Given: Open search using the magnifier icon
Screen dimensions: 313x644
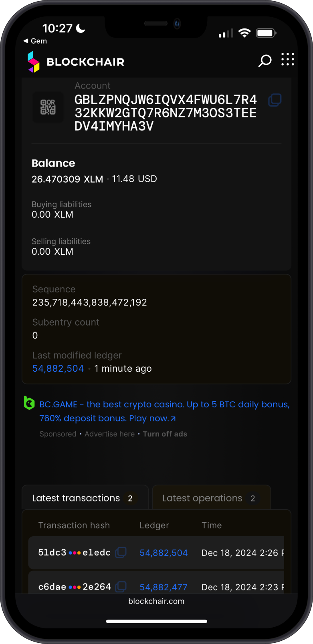Looking at the screenshot, I should [x=265, y=60].
